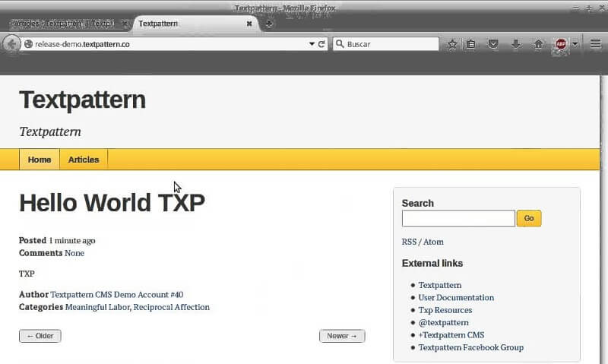The image size is (608, 364).
Task: Click the site identity globe icon
Action: [x=28, y=44]
